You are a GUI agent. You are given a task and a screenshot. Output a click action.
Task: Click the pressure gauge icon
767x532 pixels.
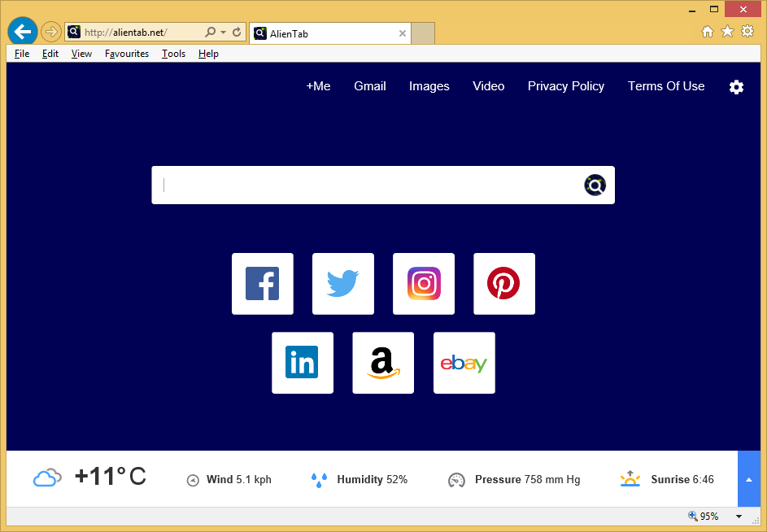(x=456, y=481)
